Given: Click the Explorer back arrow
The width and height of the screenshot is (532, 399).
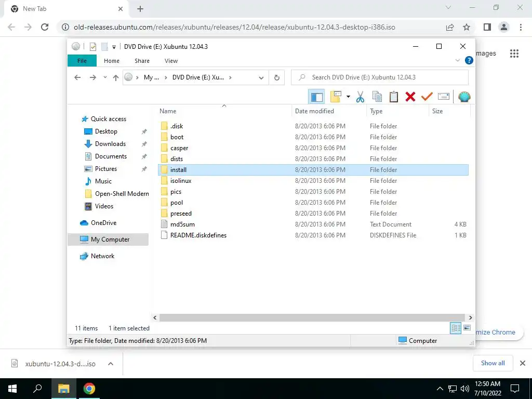Looking at the screenshot, I should (x=77, y=78).
